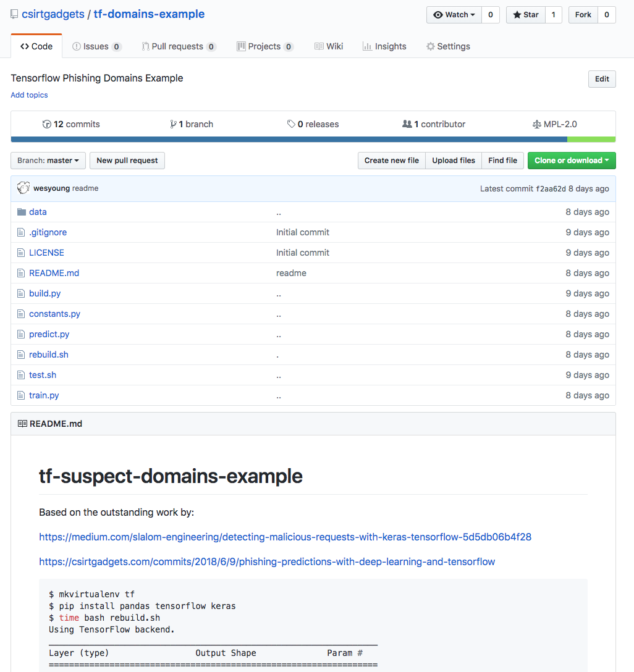The image size is (634, 672).
Task: Click the branch icon next to 1 branch
Action: pos(173,124)
